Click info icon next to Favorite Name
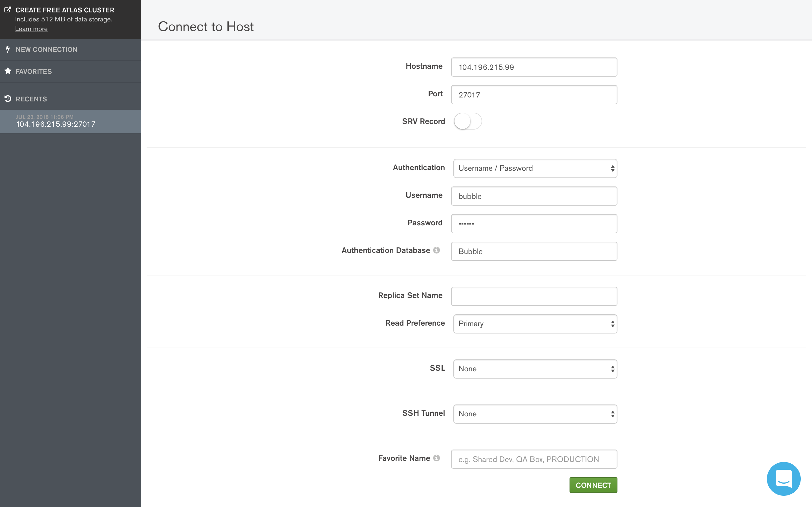The width and height of the screenshot is (812, 507). pyautogui.click(x=436, y=458)
